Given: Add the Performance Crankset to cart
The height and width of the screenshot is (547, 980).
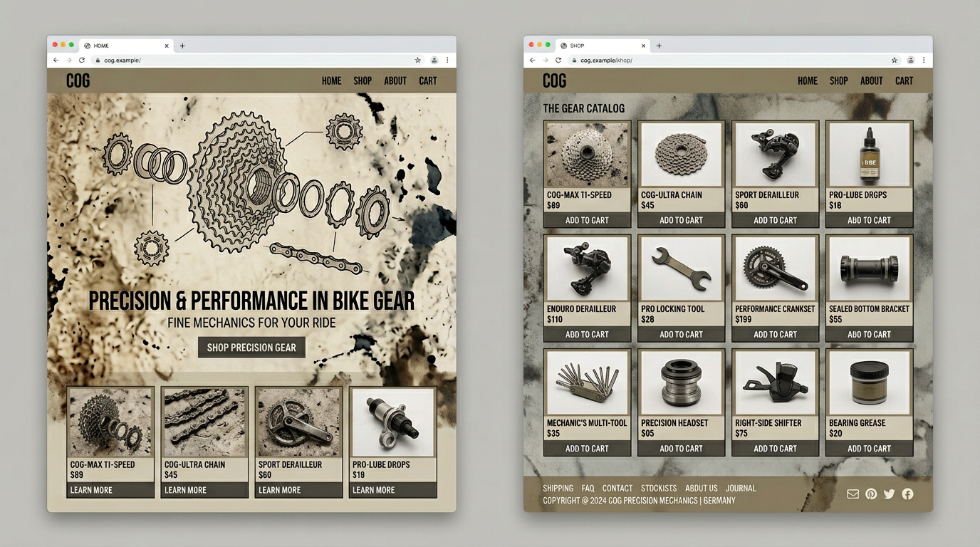Looking at the screenshot, I should click(775, 334).
